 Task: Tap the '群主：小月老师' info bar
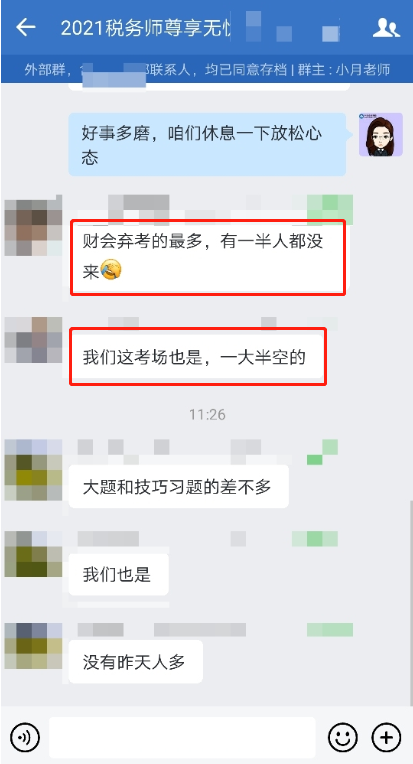pyautogui.click(x=343, y=70)
